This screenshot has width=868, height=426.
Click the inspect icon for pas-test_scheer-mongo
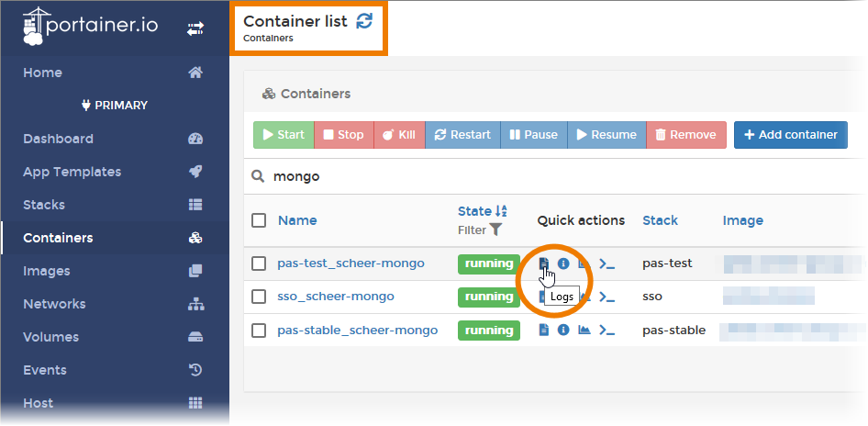click(x=564, y=263)
